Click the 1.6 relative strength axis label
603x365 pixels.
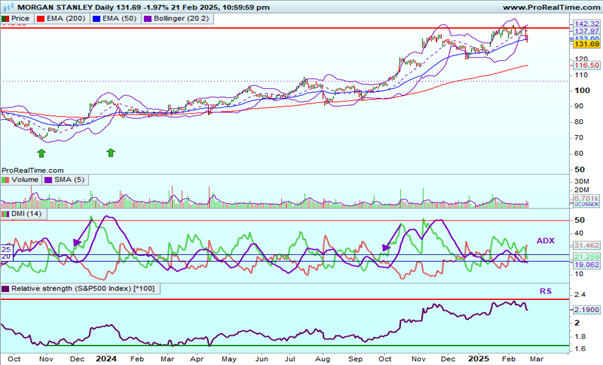click(x=580, y=348)
